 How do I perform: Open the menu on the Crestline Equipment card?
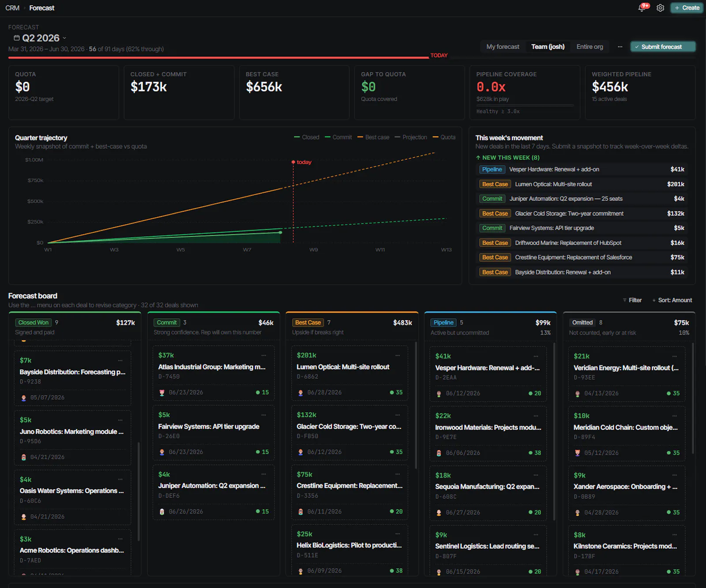coord(398,475)
